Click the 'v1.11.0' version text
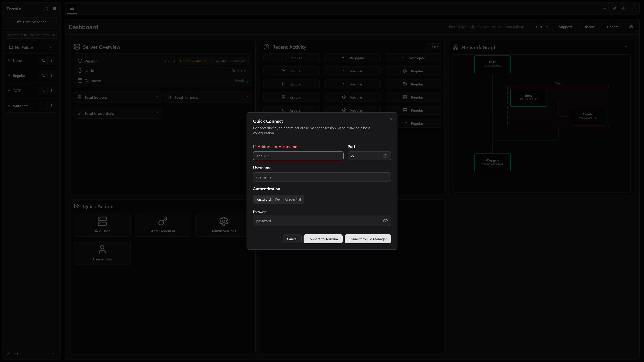 (x=169, y=61)
